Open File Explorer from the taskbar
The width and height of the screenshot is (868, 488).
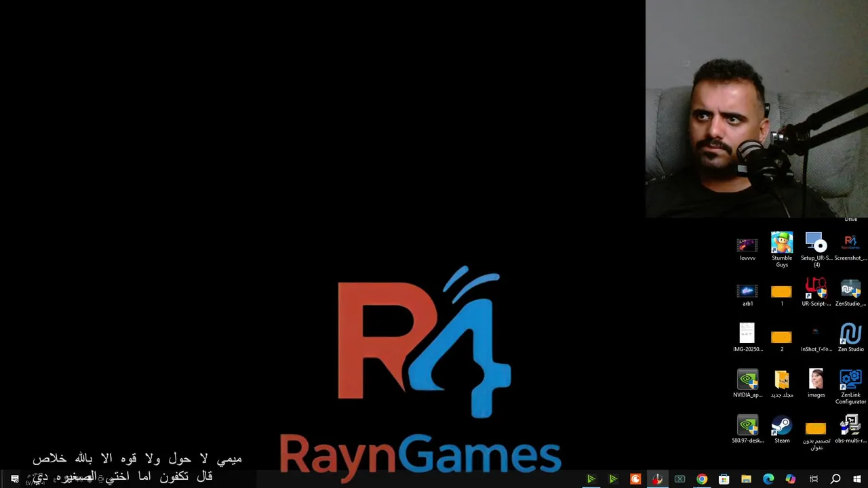[746, 479]
